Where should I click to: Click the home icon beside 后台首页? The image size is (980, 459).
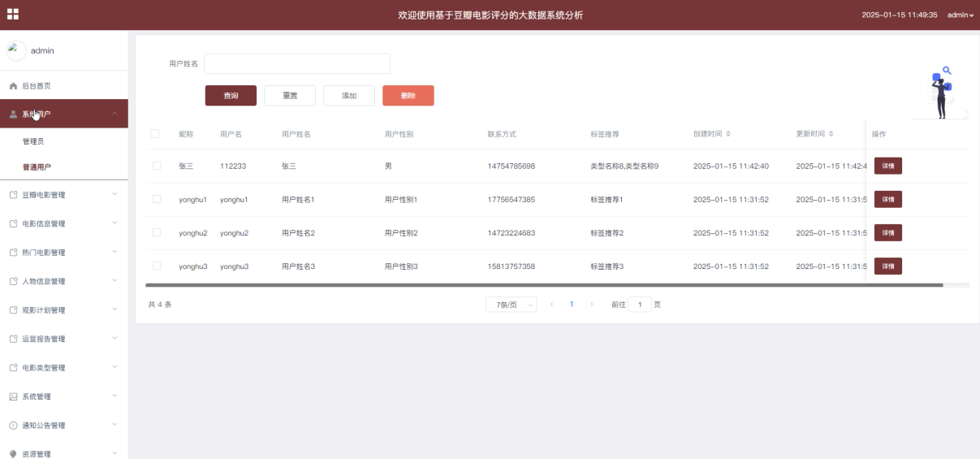[x=13, y=86]
